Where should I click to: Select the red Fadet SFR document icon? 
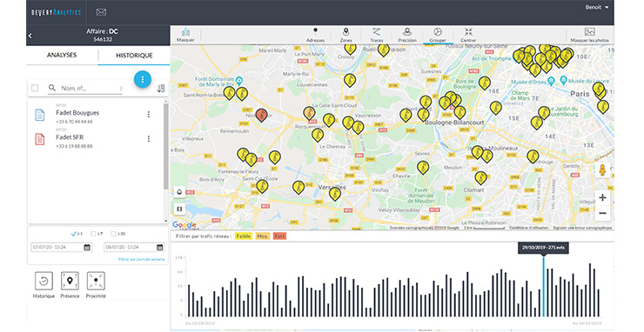40,139
